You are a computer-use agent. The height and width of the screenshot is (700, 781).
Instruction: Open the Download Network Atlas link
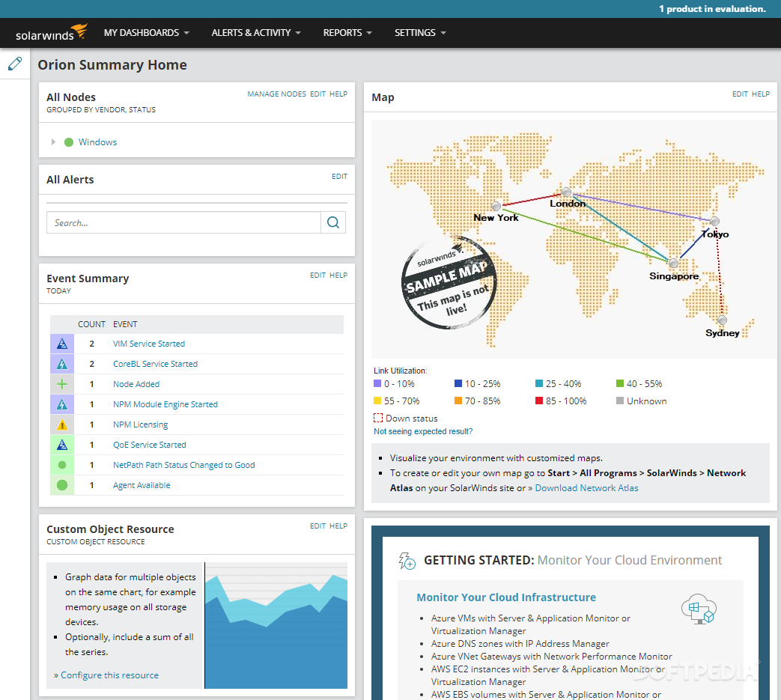pyautogui.click(x=586, y=488)
